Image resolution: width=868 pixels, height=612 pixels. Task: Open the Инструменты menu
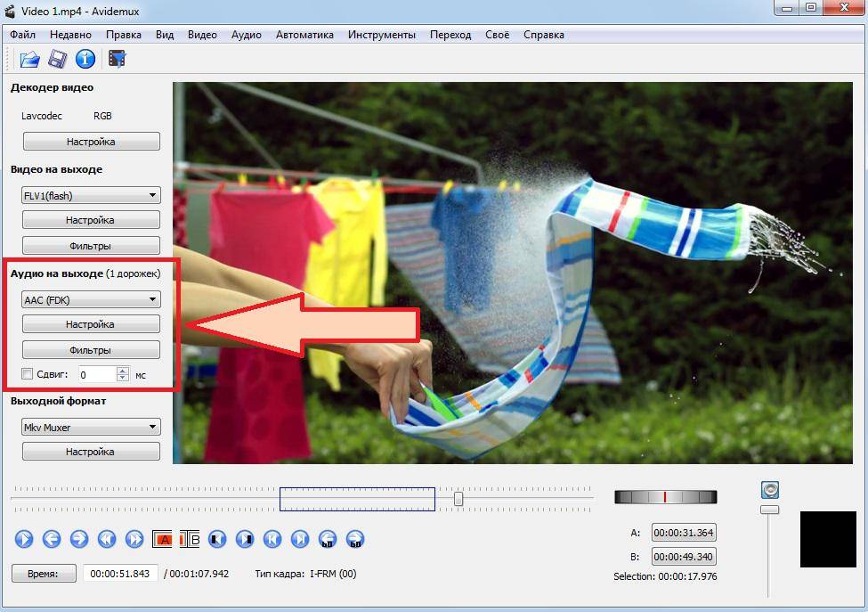[381, 35]
